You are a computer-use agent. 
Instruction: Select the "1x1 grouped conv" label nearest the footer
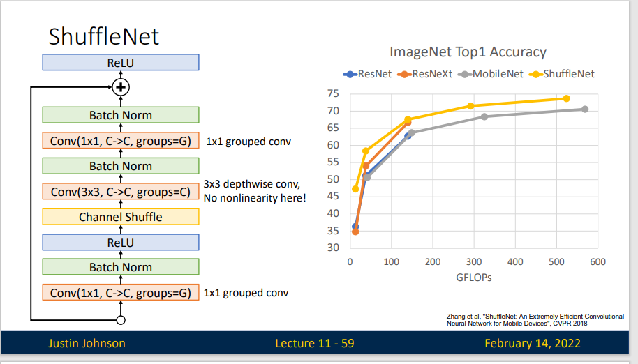tap(246, 293)
